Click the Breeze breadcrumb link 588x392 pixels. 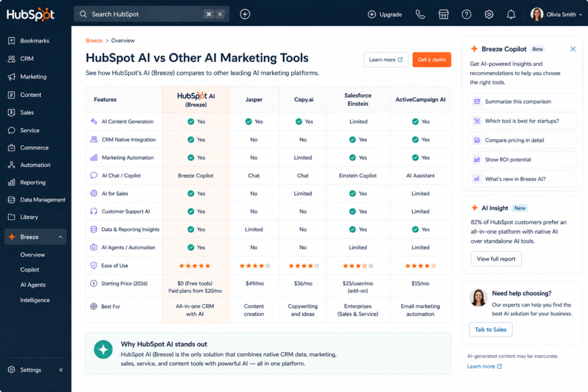pyautogui.click(x=94, y=41)
